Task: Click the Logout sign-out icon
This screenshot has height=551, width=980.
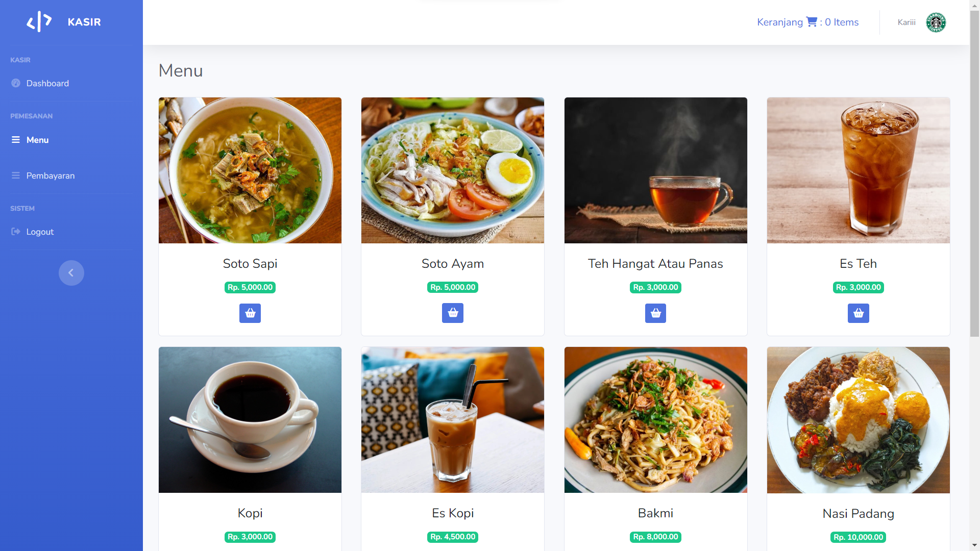Action: click(16, 232)
